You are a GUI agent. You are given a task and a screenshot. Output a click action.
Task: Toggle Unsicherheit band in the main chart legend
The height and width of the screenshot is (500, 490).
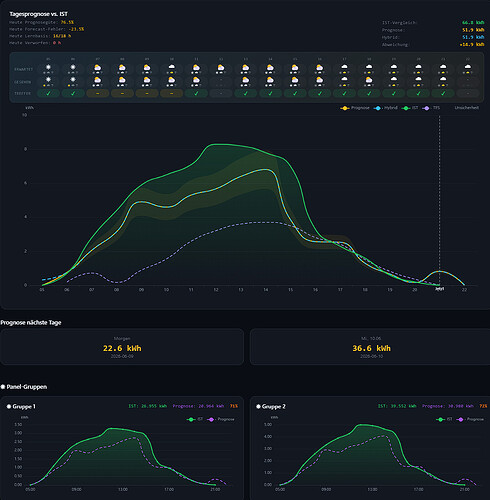(466, 108)
